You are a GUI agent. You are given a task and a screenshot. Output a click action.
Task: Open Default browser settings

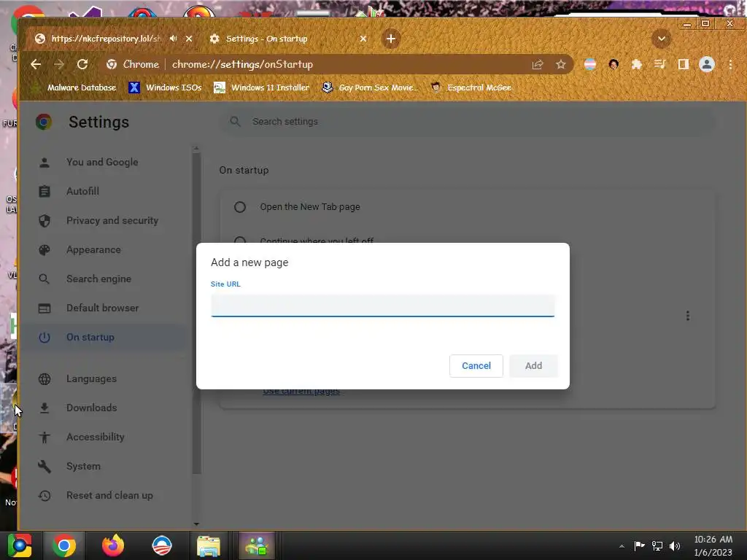[x=102, y=308]
